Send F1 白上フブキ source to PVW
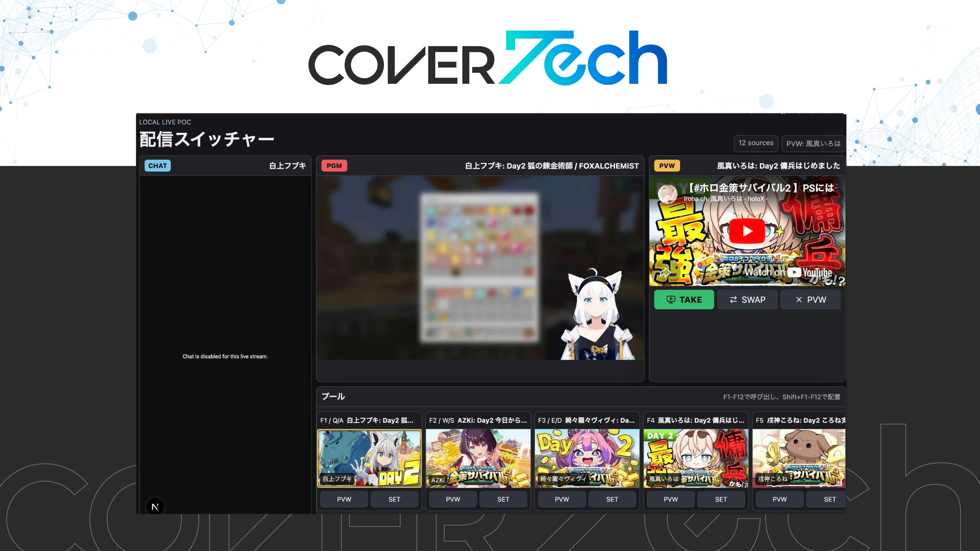Viewport: 980px width, 551px height. point(344,499)
